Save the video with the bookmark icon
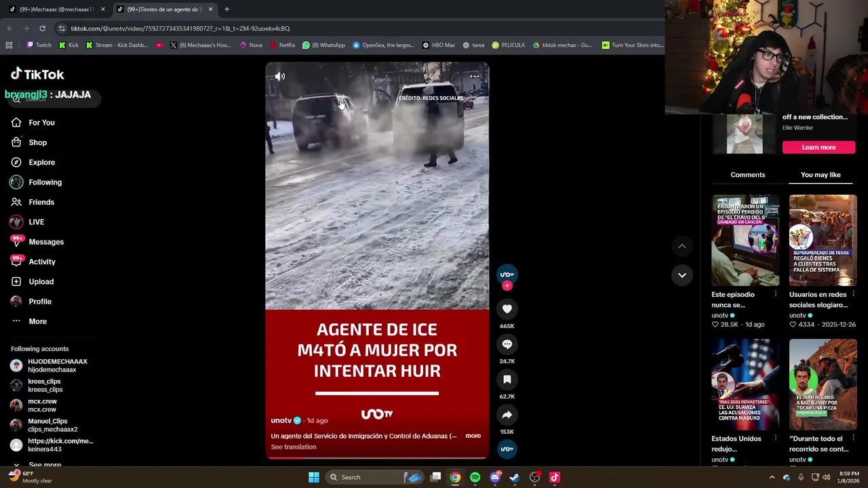Screen dimensions: 868x488 (507, 380)
